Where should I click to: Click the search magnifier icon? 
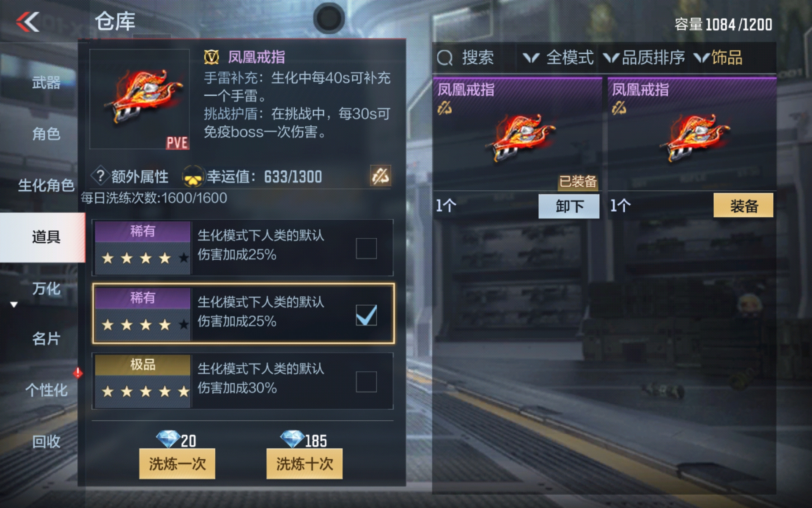pyautogui.click(x=444, y=58)
